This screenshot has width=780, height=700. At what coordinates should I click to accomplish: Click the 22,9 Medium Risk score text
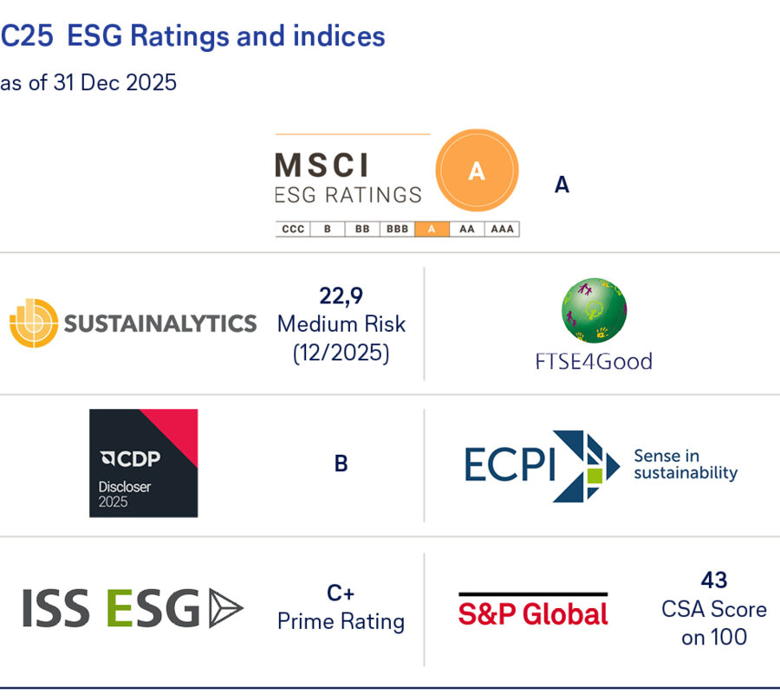[341, 324]
